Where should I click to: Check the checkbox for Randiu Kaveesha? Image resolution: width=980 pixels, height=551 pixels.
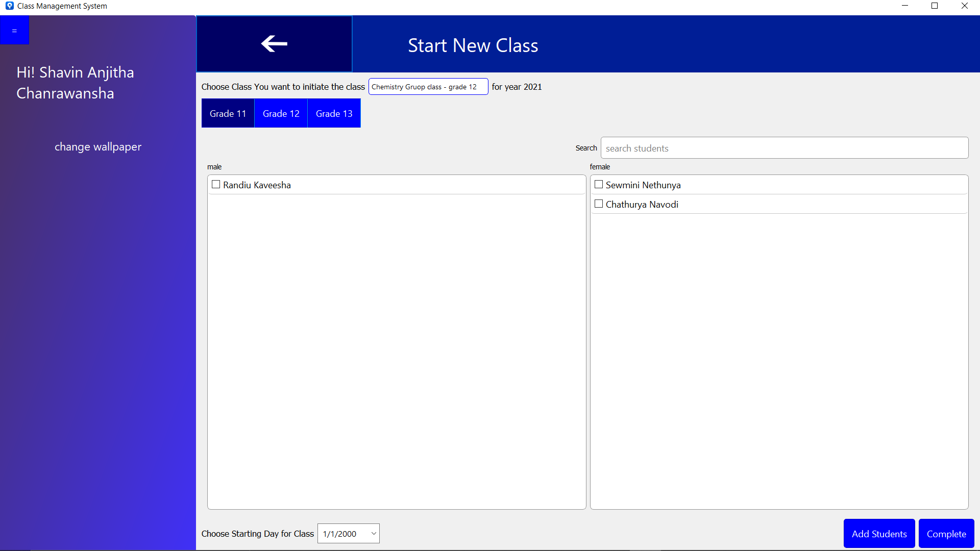point(215,184)
